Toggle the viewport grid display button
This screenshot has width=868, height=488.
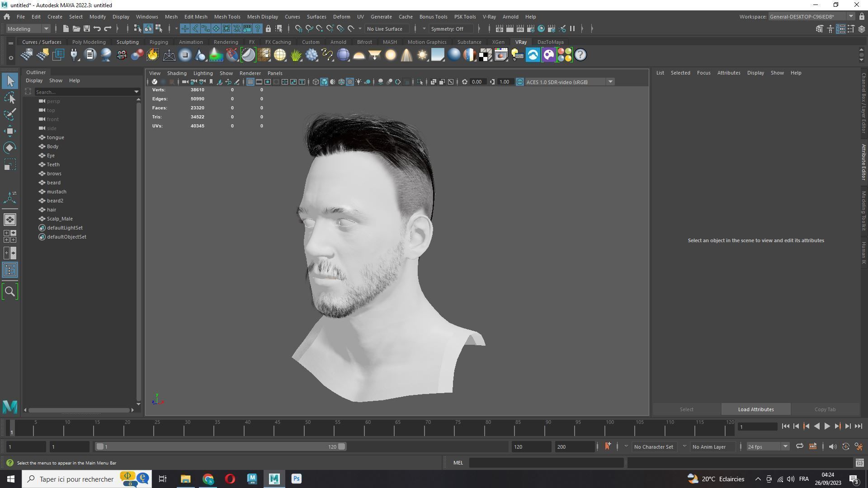coord(250,82)
